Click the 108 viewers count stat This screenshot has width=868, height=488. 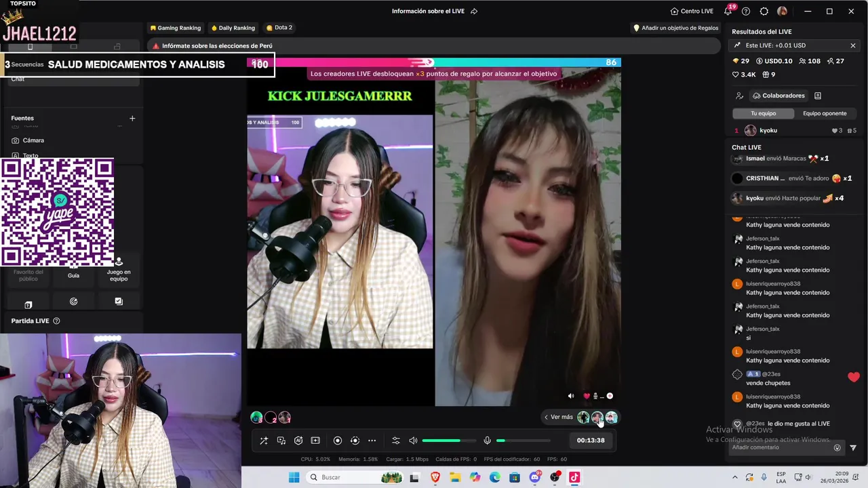click(810, 61)
